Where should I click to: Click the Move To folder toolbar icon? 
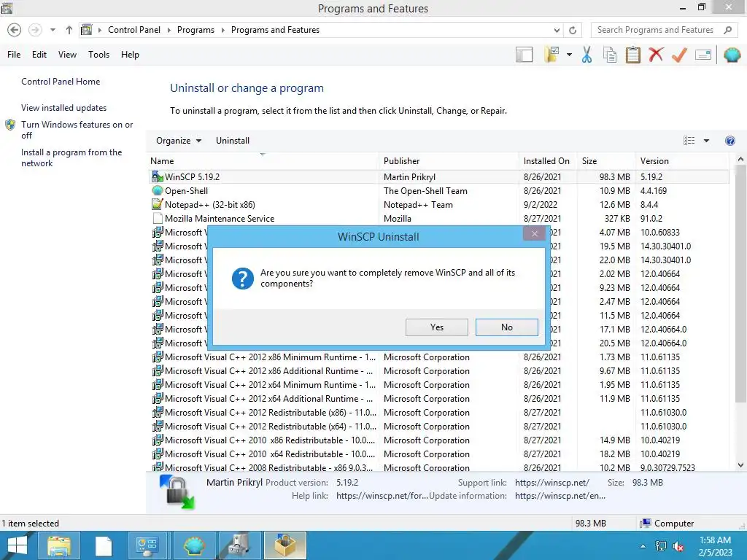click(x=552, y=55)
